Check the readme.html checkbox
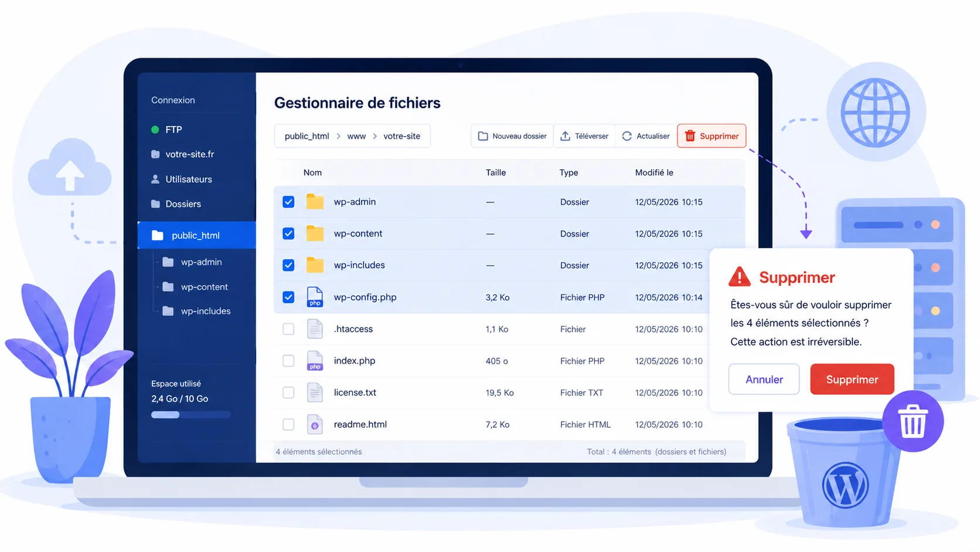 tap(288, 424)
